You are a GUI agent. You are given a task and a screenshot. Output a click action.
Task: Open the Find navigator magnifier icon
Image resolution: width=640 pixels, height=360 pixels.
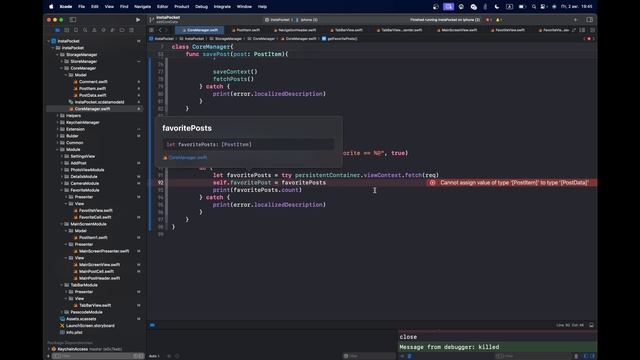[x=85, y=30]
